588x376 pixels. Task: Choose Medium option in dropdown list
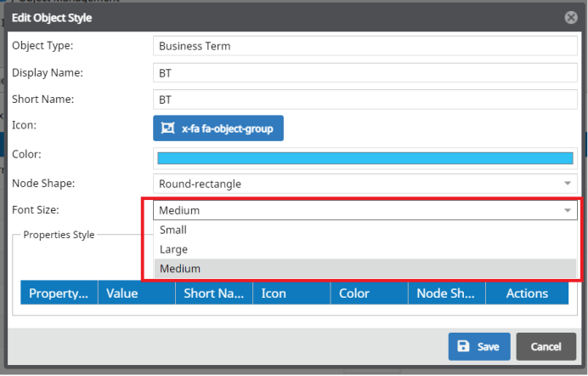click(365, 269)
